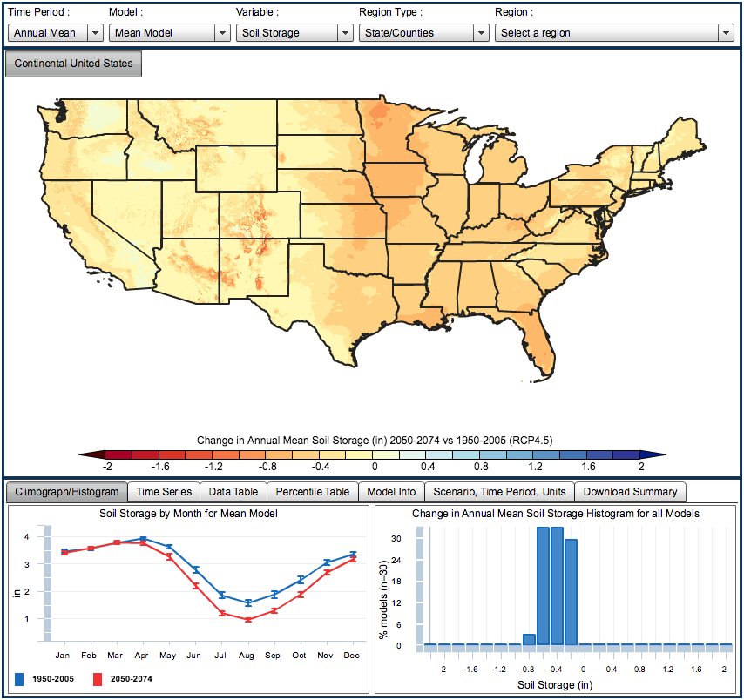Open the Time Period dropdown
This screenshot has width=744, height=700.
(56, 33)
